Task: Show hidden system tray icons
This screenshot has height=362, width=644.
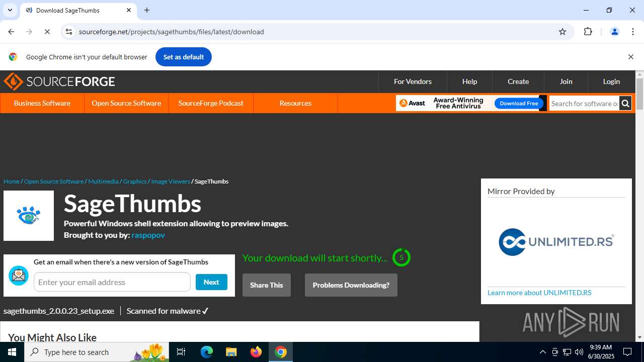Action: tap(542, 352)
